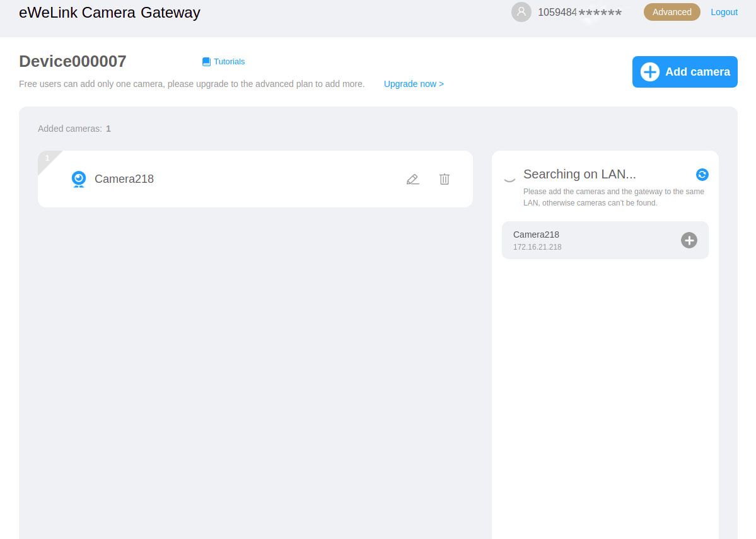756x539 pixels.
Task: Click the masked account number 1059484
Action: click(579, 12)
